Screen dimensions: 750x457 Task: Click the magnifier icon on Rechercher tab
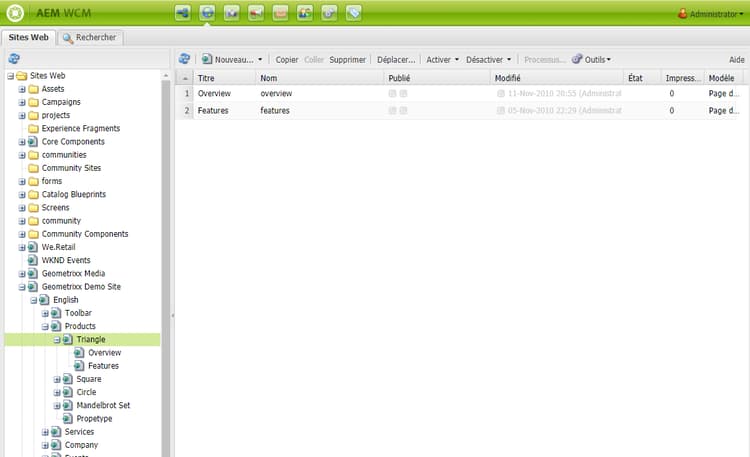[x=68, y=38]
